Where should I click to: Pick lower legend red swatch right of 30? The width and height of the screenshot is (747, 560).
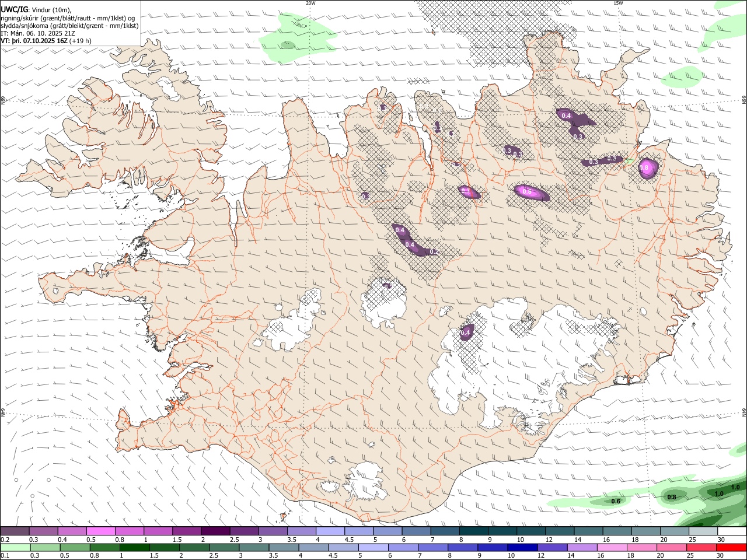(x=731, y=548)
